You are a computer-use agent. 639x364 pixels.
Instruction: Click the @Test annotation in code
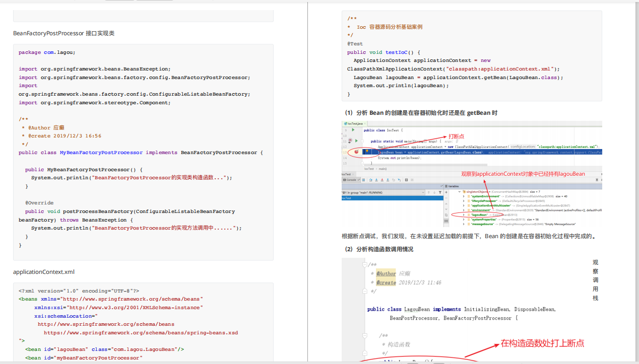click(355, 44)
